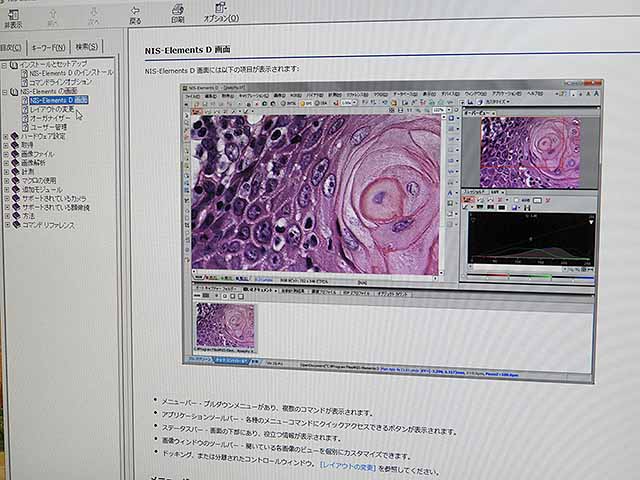The height and width of the screenshot is (480, 640).
Task: Go back with the 戻る arrow button
Action: [x=135, y=15]
